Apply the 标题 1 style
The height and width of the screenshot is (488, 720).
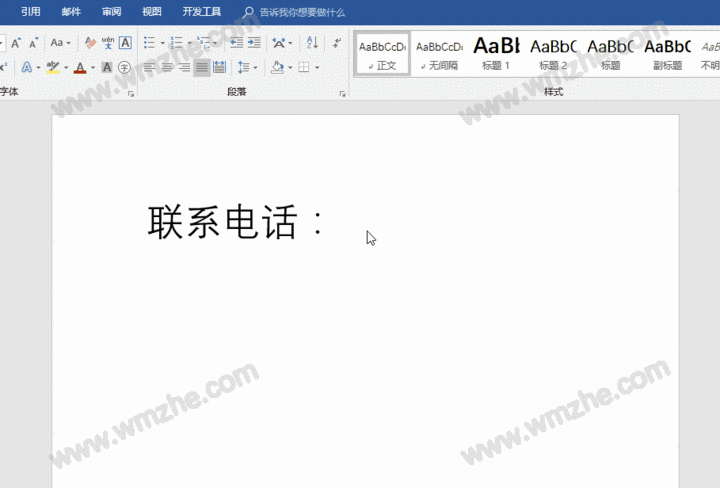496,54
